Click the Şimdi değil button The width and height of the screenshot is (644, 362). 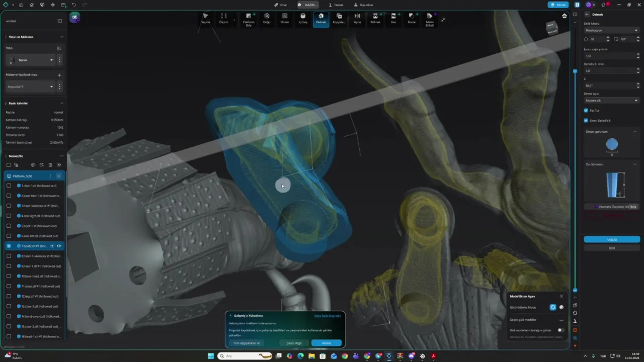tap(294, 343)
